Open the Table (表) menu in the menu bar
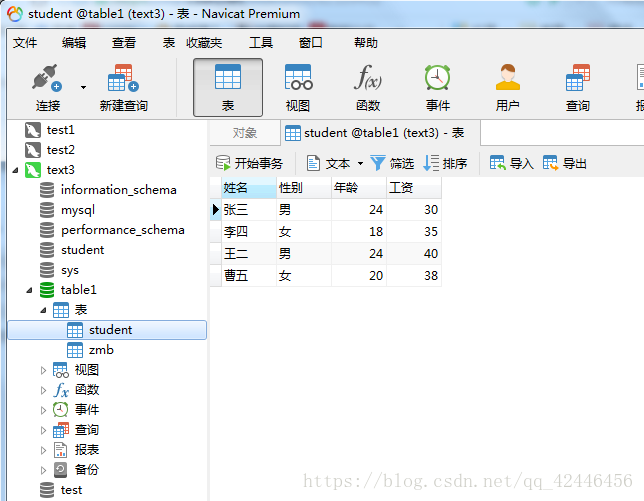 tap(169, 43)
